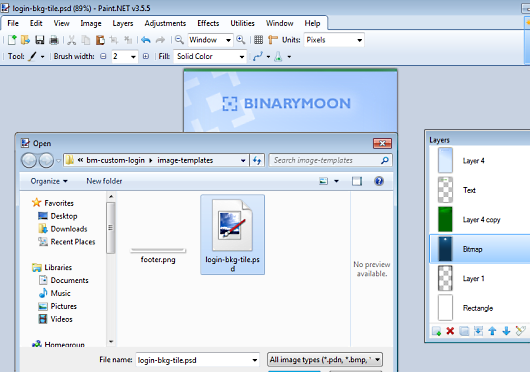Toggle the preview pane button
This screenshot has width=530, height=372.
[357, 181]
